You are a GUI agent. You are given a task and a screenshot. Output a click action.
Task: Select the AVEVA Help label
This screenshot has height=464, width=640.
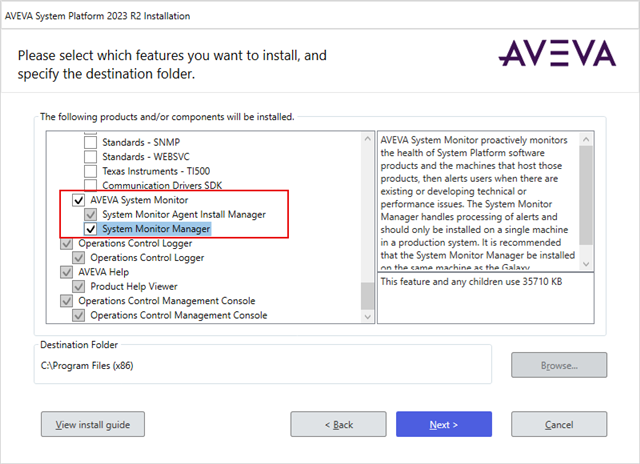pos(103,272)
